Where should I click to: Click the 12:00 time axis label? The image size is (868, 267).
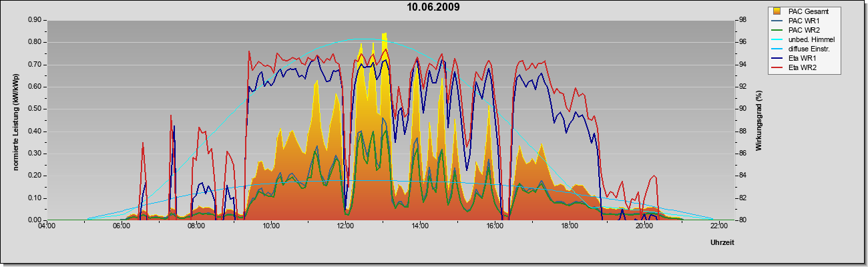tap(345, 226)
